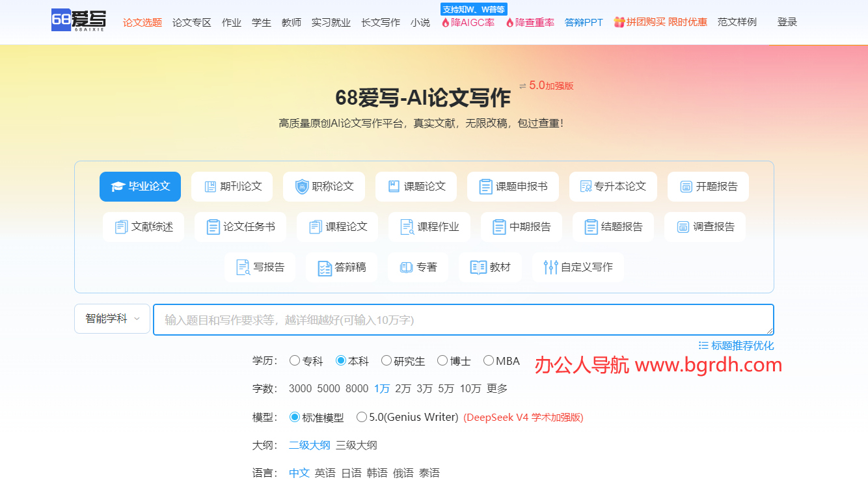Click the topic and requirements input field

click(463, 319)
